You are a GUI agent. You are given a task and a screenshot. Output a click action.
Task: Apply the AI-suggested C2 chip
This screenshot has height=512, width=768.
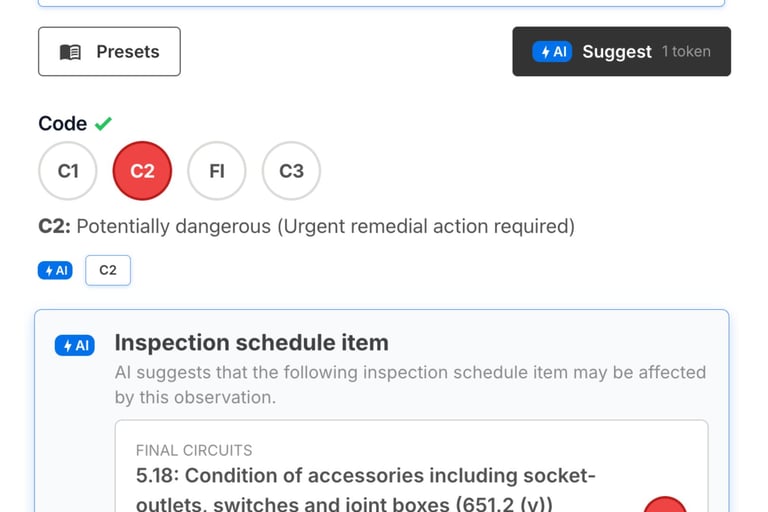[108, 270]
